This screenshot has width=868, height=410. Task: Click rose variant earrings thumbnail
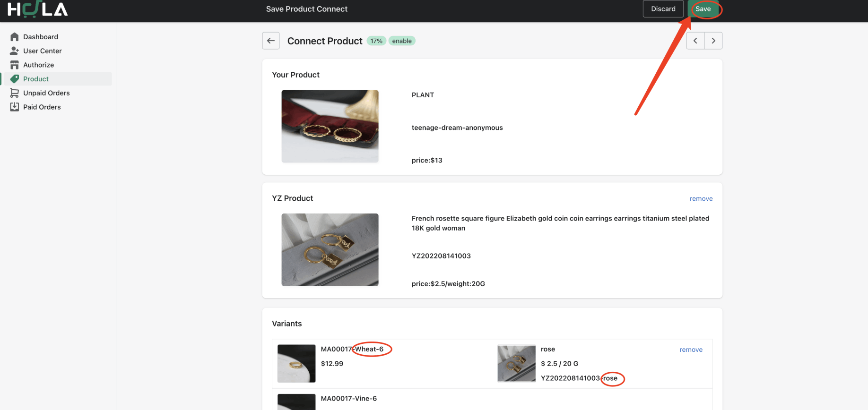click(x=516, y=364)
